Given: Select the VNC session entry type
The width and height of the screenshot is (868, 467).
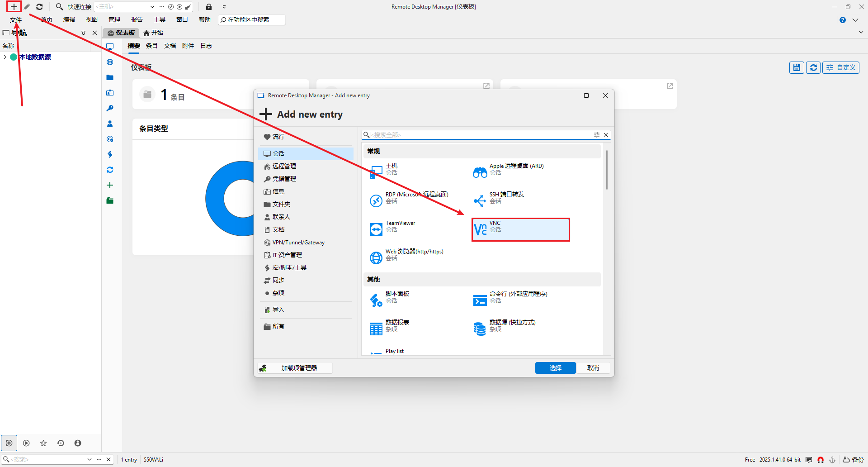Looking at the screenshot, I should point(520,229).
